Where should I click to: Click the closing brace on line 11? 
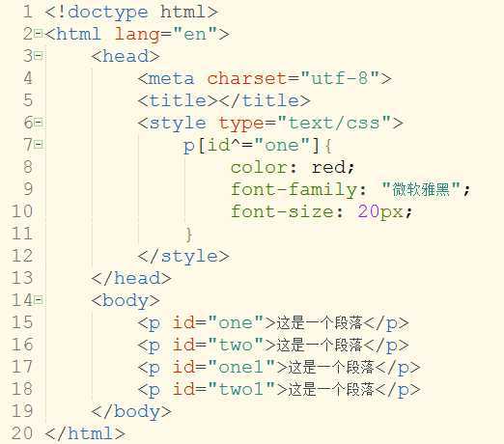click(189, 235)
